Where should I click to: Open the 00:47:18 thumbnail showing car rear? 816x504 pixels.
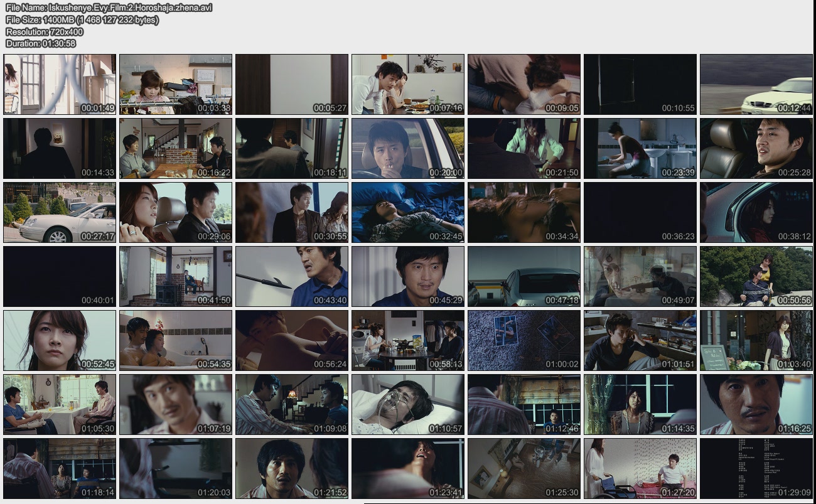click(523, 276)
